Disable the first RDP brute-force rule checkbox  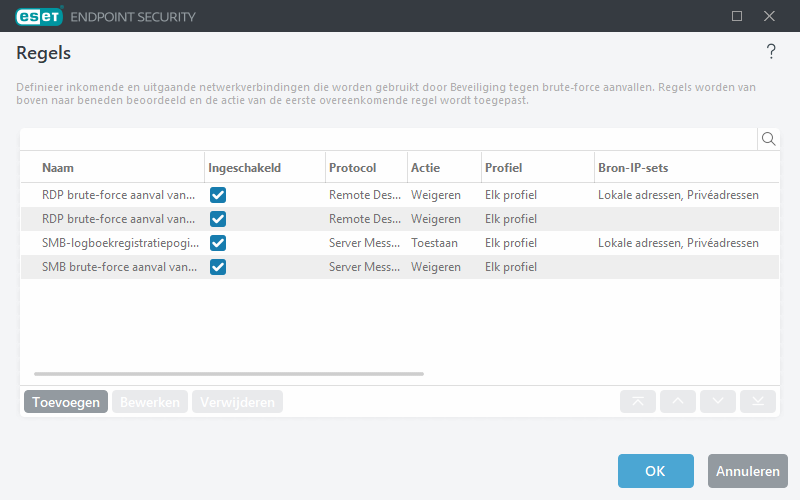coord(218,195)
